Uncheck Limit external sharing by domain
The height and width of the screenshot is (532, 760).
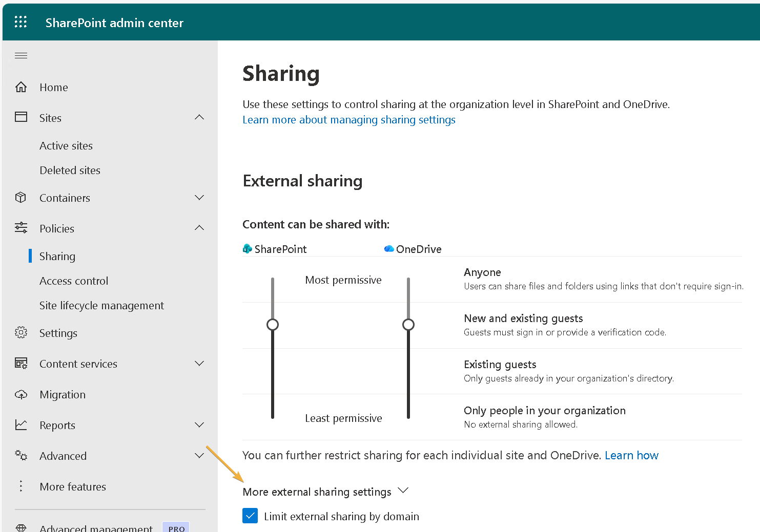(250, 516)
